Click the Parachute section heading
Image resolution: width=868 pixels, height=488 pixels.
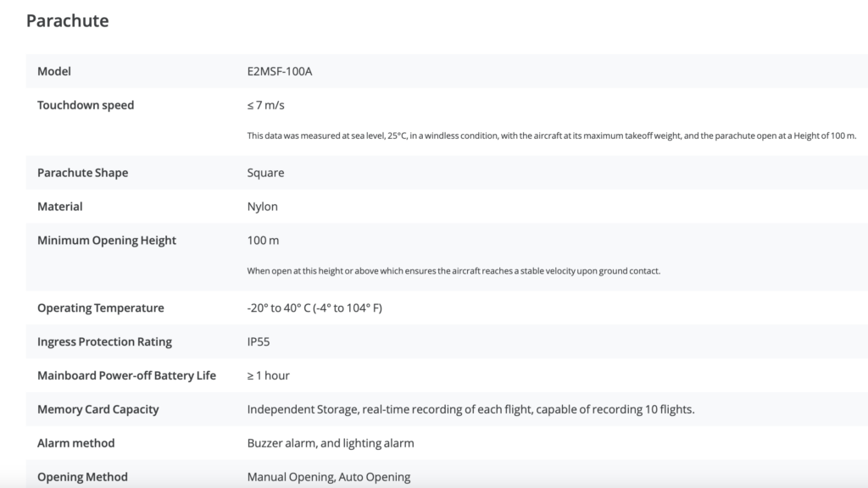click(67, 21)
